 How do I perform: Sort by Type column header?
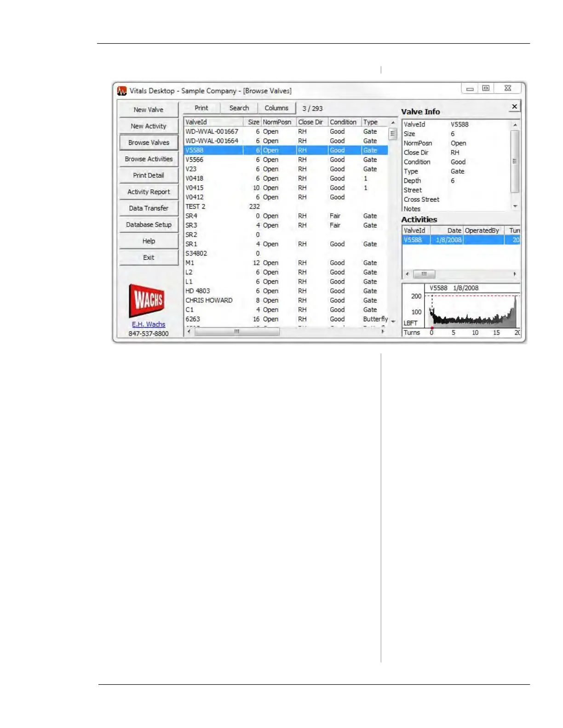point(375,122)
